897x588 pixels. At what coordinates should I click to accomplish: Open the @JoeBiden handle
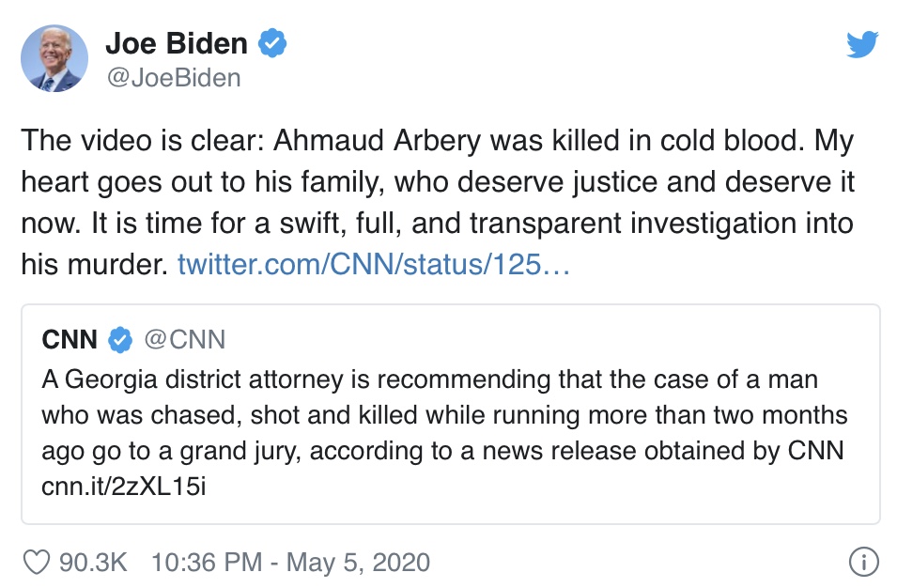click(x=174, y=78)
